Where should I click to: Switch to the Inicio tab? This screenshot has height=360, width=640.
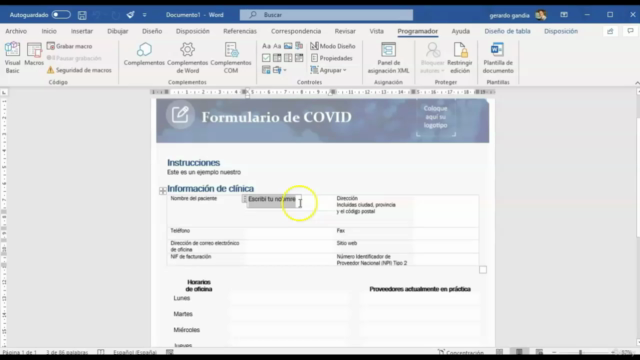(x=49, y=31)
